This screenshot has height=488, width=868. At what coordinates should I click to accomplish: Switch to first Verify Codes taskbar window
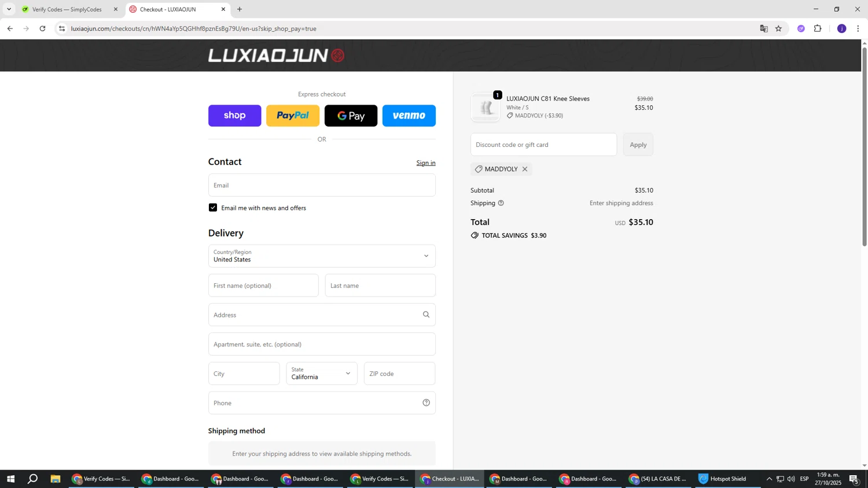(x=101, y=479)
